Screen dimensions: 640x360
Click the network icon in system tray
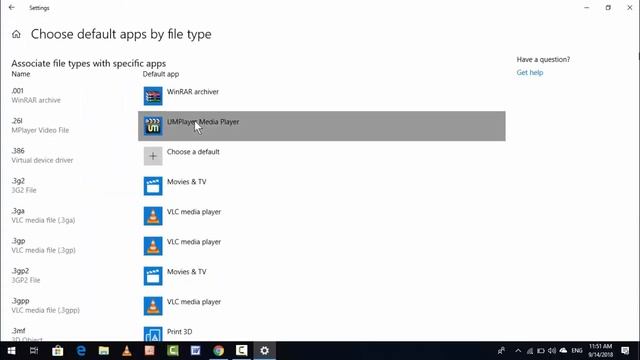[x=530, y=351]
